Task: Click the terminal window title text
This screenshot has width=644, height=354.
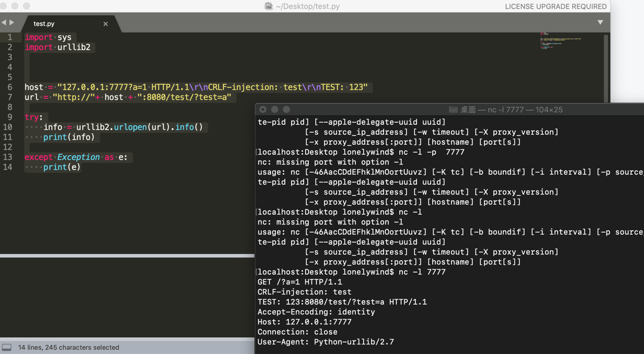Action: click(511, 110)
